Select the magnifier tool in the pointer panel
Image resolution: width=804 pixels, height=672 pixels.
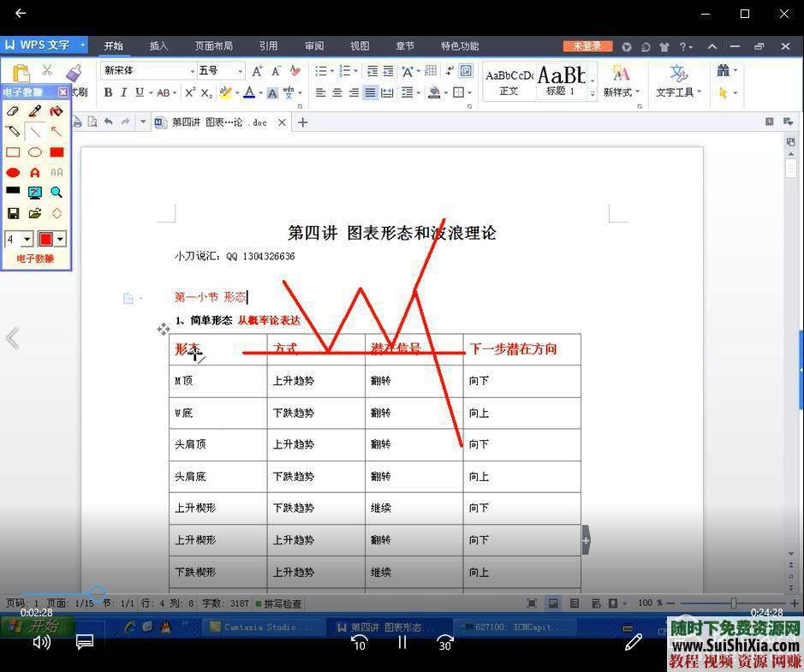tap(56, 192)
